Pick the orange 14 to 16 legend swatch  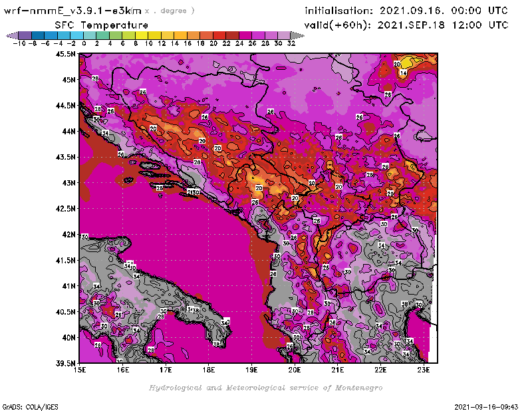click(180, 35)
